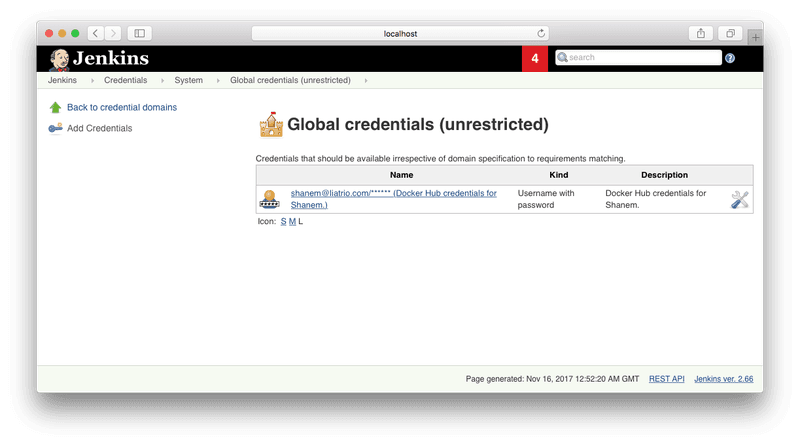Click the localhost address bar
800x445 pixels.
(400, 33)
